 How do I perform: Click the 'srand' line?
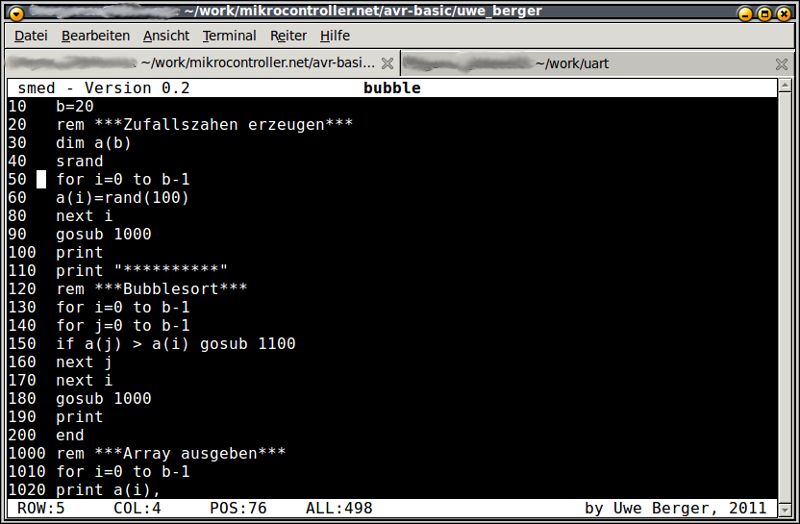point(56,161)
